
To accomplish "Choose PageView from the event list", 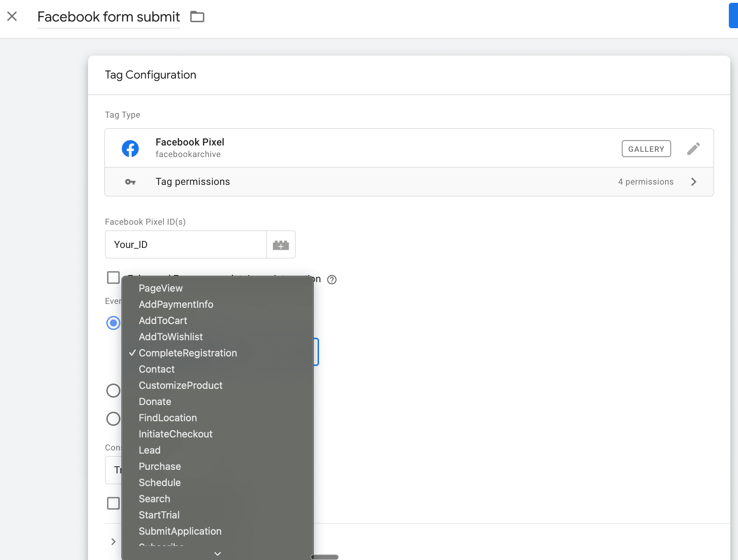I will tap(218, 288).
